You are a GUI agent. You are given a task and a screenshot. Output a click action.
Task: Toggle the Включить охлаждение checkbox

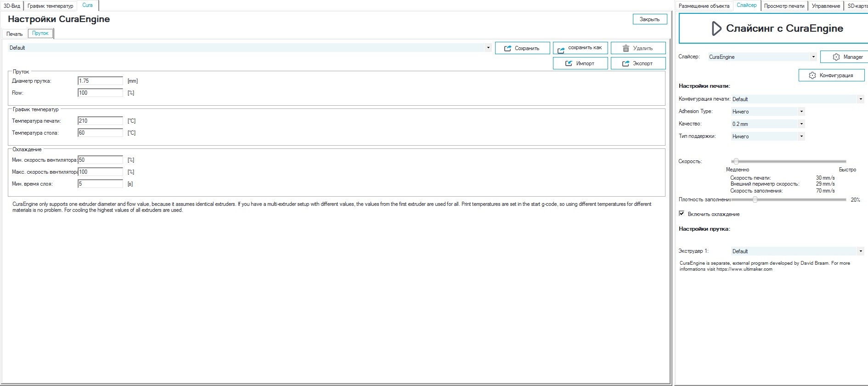click(x=682, y=214)
